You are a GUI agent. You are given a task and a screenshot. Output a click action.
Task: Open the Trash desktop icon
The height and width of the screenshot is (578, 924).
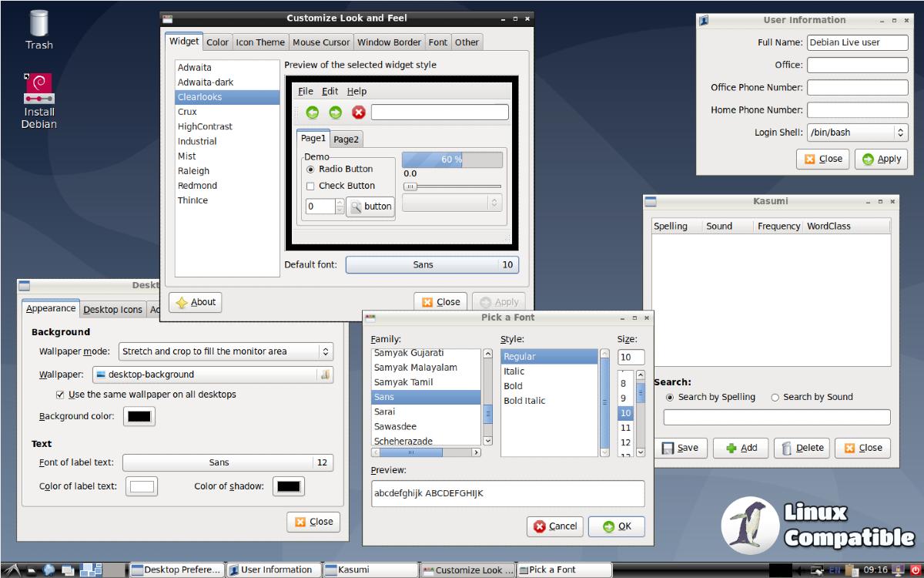pyautogui.click(x=38, y=29)
